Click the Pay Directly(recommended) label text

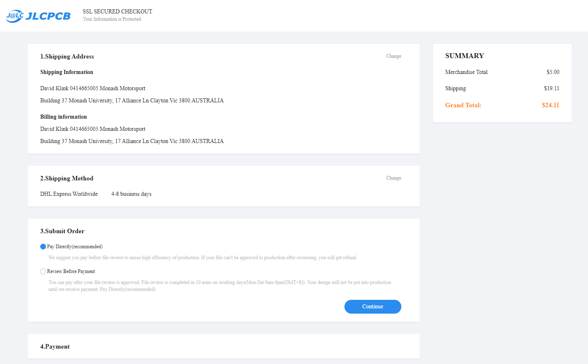tap(75, 247)
